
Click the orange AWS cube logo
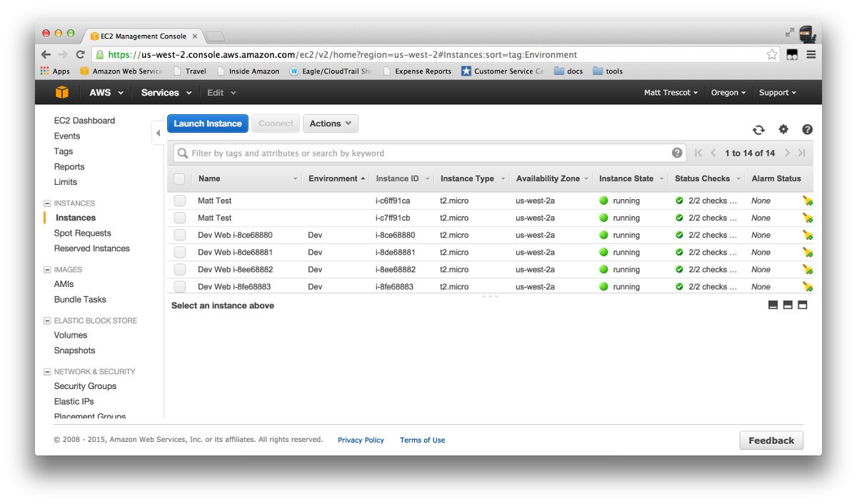pos(62,92)
